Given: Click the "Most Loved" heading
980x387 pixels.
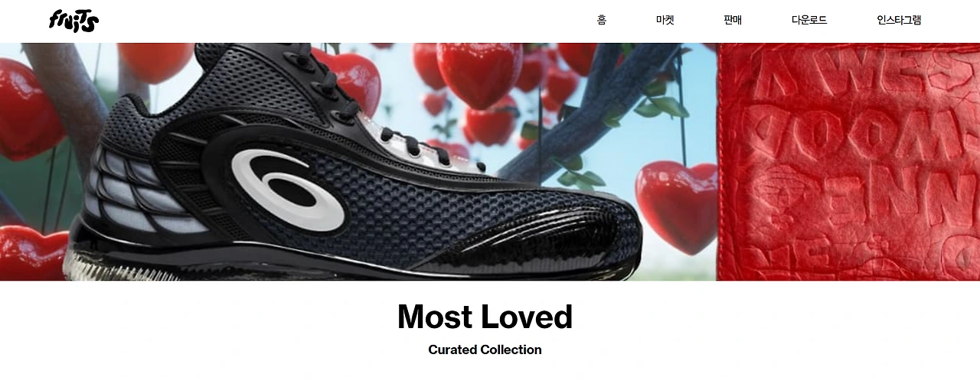Looking at the screenshot, I should pos(485,317).
